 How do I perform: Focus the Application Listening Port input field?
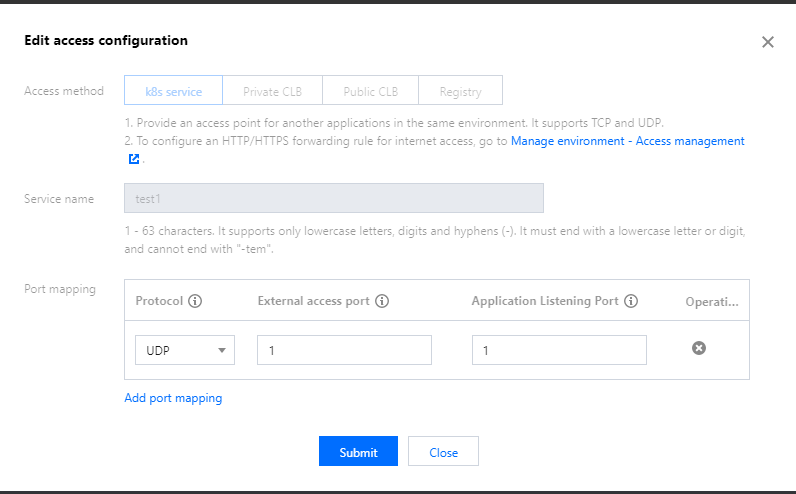coord(559,350)
